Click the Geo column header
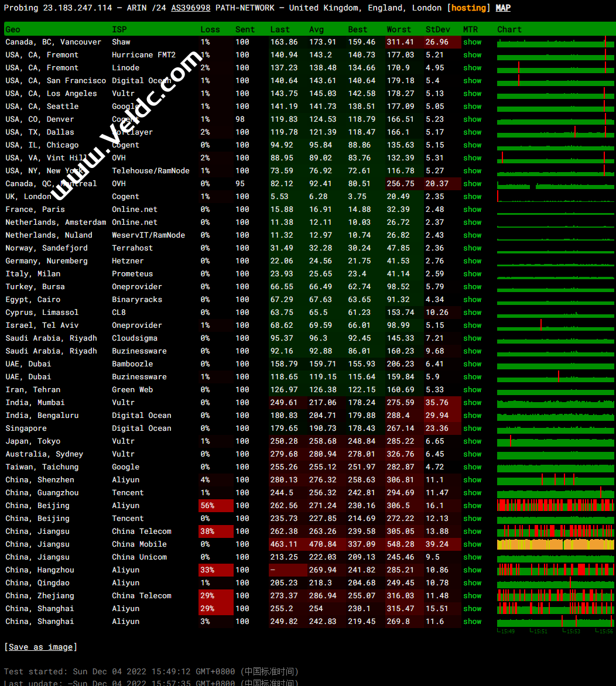Screen dimensions: 616x686 [13, 29]
